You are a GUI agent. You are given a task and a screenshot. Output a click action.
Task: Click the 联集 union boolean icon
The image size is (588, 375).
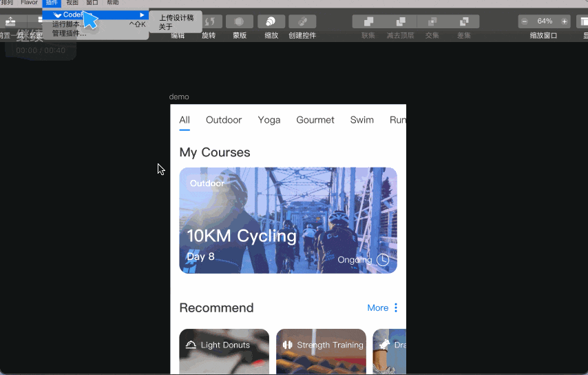pos(368,21)
